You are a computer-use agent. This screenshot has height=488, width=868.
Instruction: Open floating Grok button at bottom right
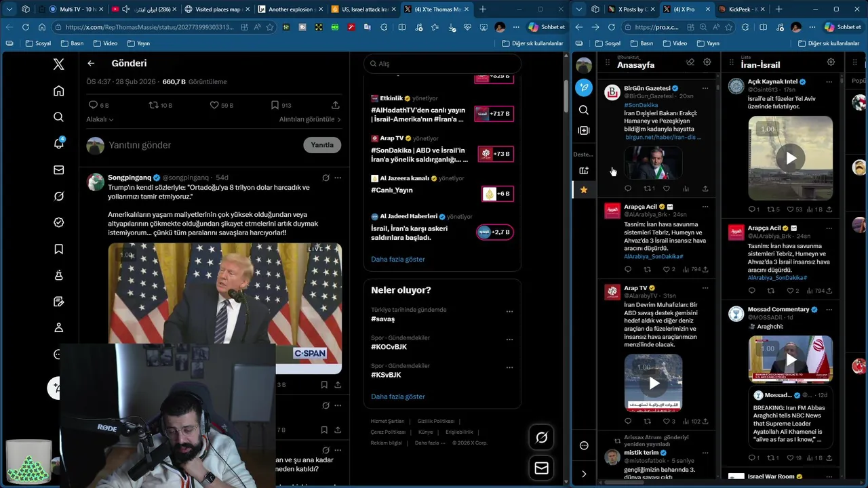coord(541,437)
